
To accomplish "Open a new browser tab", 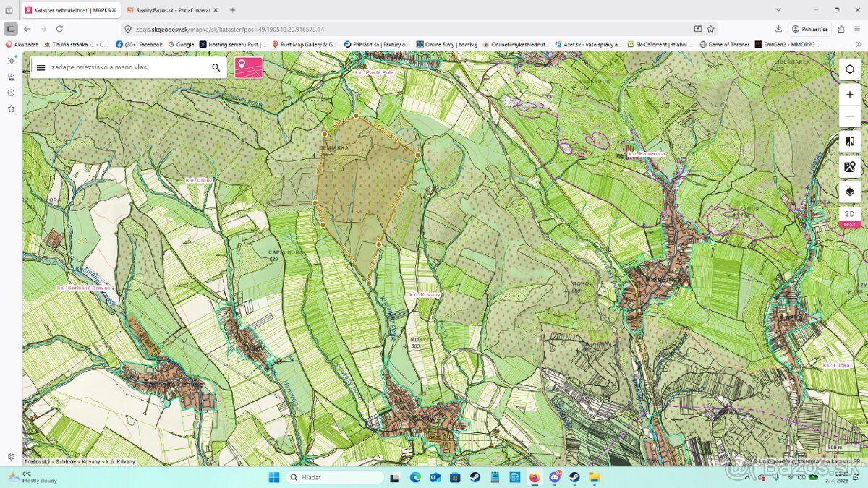I will pyautogui.click(x=232, y=10).
